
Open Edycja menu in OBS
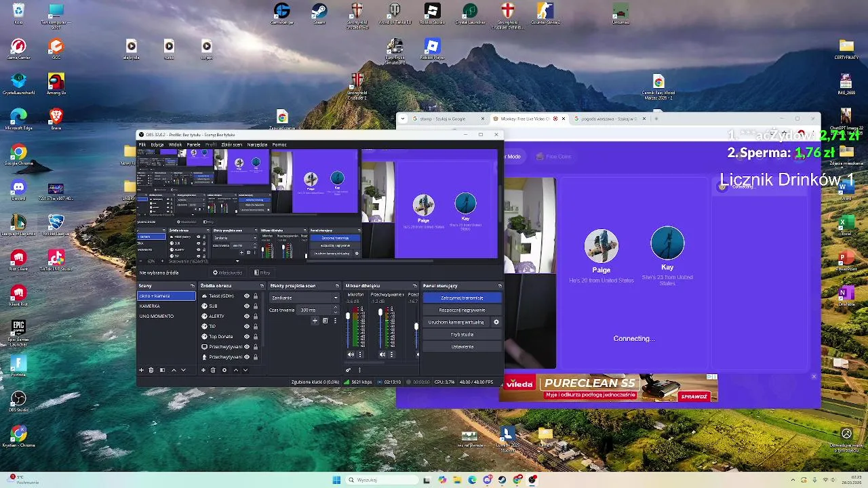pyautogui.click(x=157, y=144)
